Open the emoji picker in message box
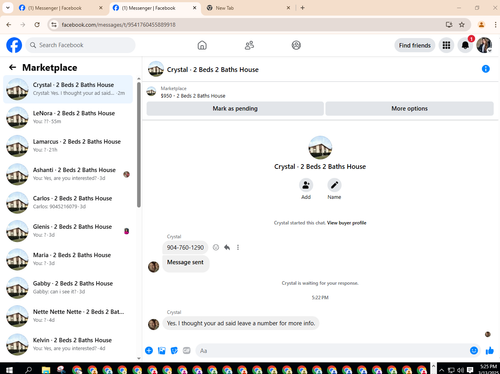Screen dimensions: 500x374 coord(474,350)
